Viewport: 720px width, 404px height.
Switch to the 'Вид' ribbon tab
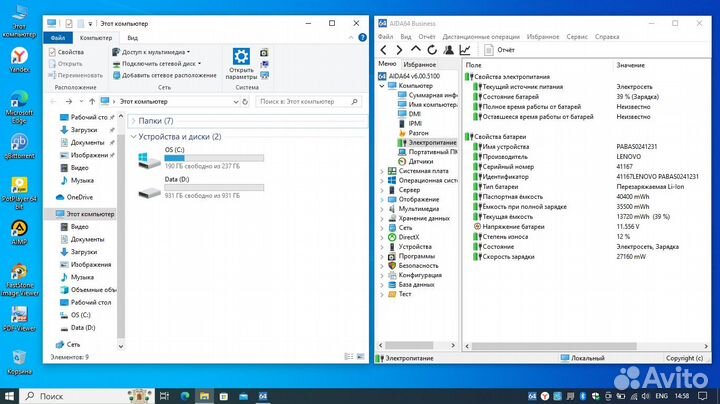pyautogui.click(x=132, y=37)
